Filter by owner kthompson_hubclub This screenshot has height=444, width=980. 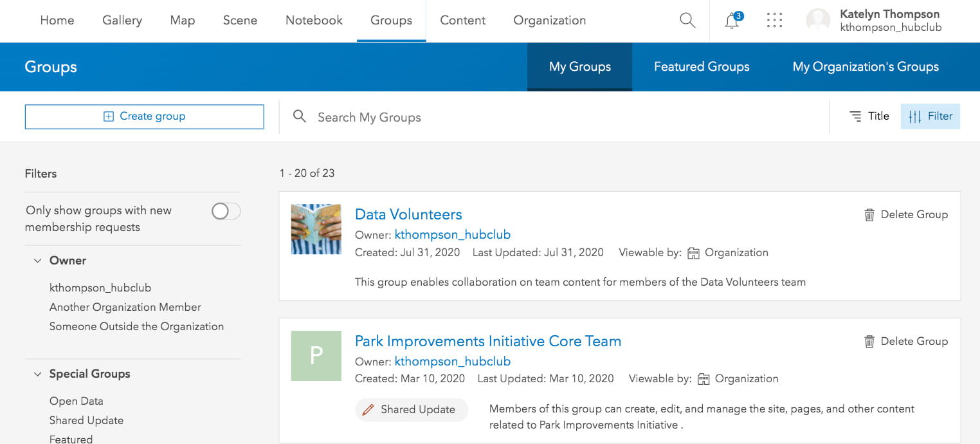(100, 288)
